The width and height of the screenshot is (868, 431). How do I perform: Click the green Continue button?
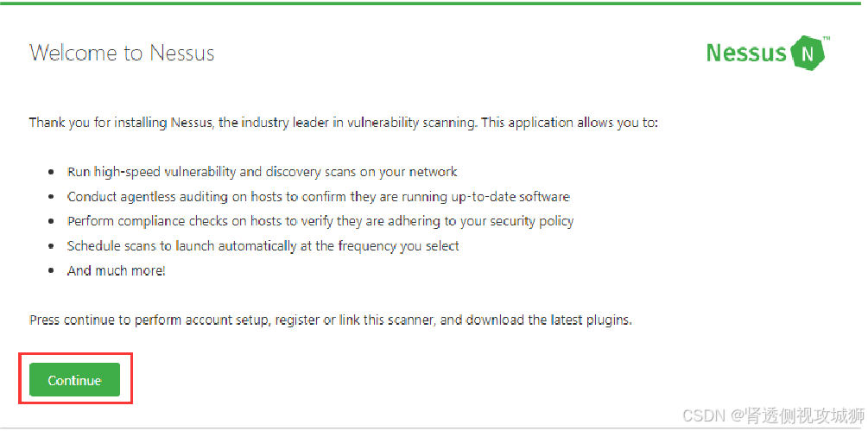(x=75, y=379)
